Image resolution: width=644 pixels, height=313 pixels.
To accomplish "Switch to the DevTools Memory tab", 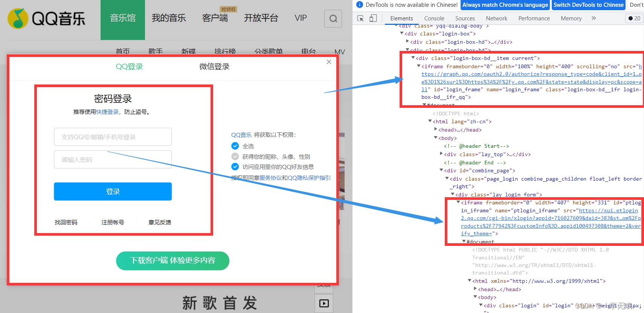I will (571, 18).
